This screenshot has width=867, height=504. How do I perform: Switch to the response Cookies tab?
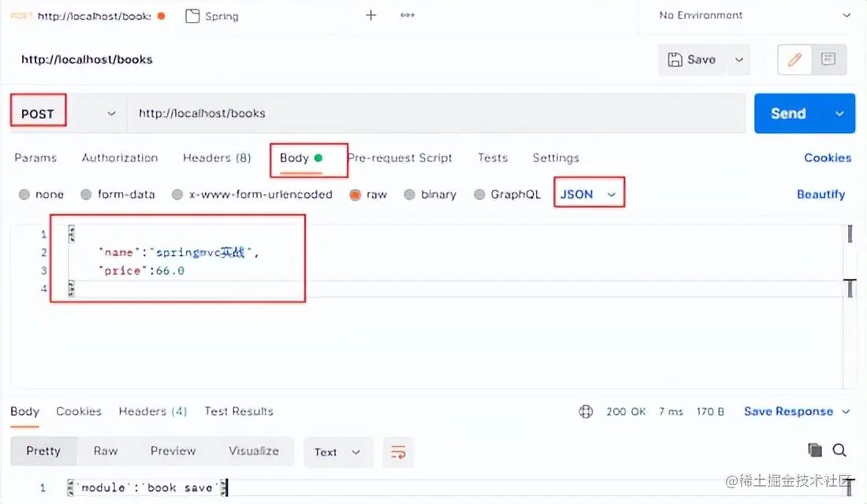79,412
